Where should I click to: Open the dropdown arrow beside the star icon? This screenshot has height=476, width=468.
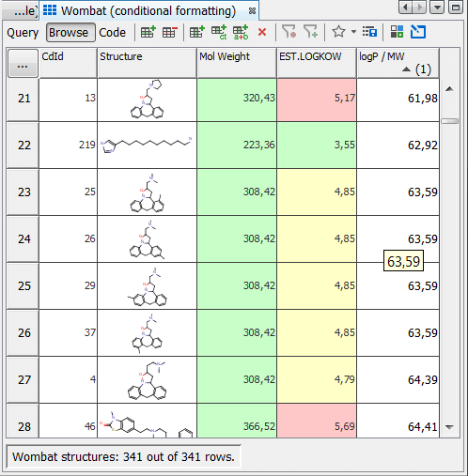[353, 32]
